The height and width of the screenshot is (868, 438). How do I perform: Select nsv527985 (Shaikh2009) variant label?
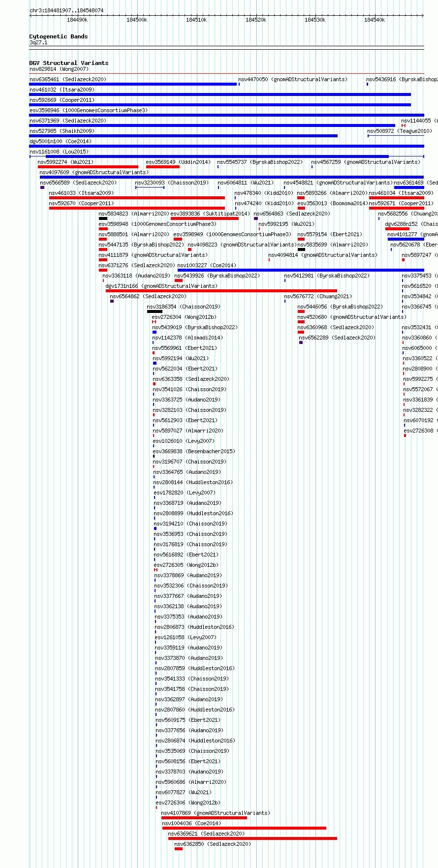[62, 131]
